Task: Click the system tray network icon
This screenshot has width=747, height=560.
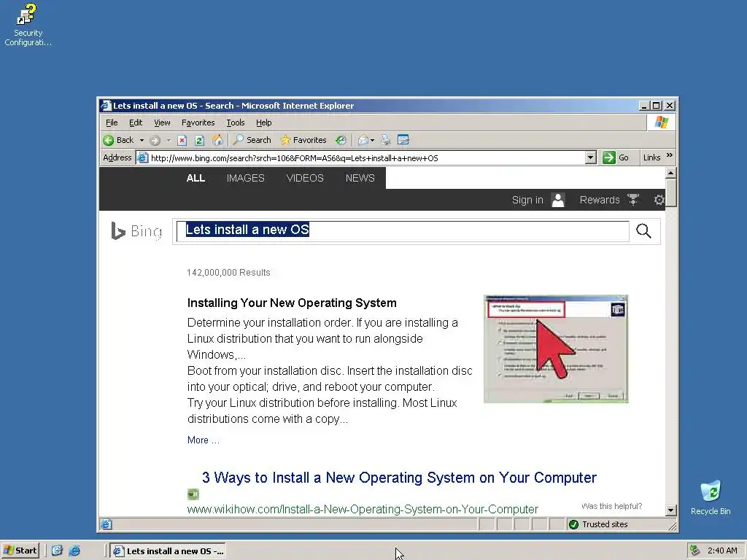Action: (x=695, y=551)
